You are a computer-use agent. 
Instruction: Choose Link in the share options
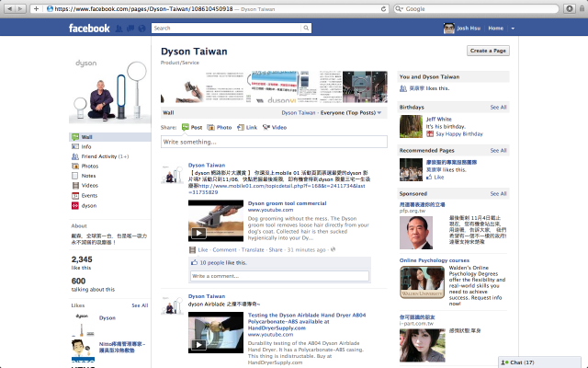point(247,127)
